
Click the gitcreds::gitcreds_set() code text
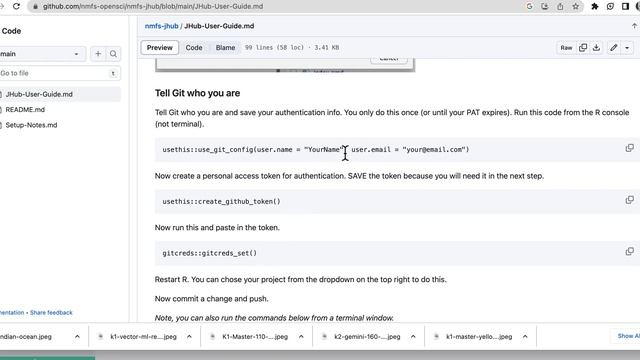pos(209,253)
